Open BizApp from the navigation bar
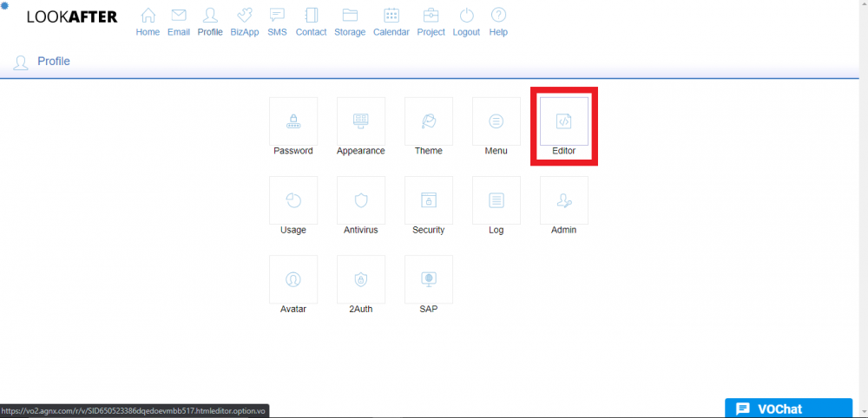The height and width of the screenshot is (418, 868). [245, 23]
